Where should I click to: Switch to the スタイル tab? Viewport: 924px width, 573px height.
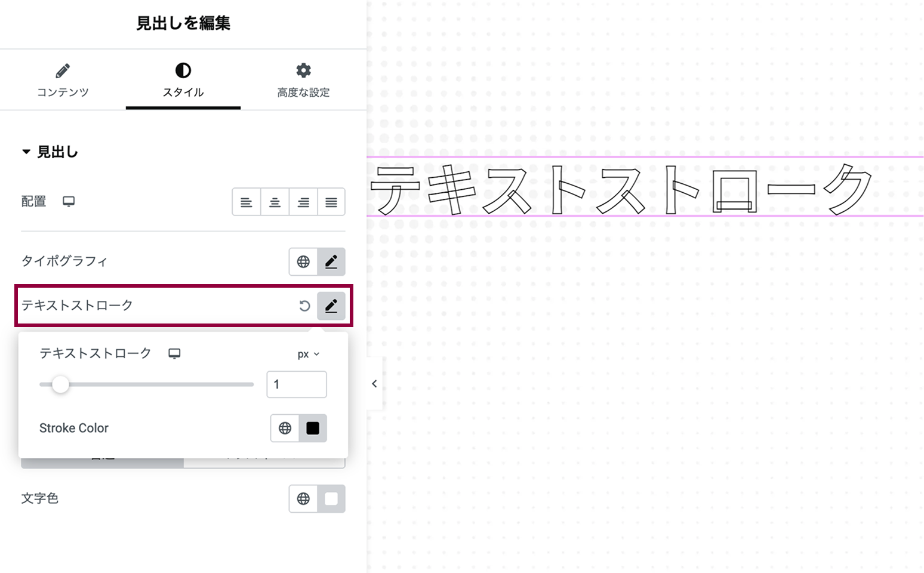tap(183, 80)
